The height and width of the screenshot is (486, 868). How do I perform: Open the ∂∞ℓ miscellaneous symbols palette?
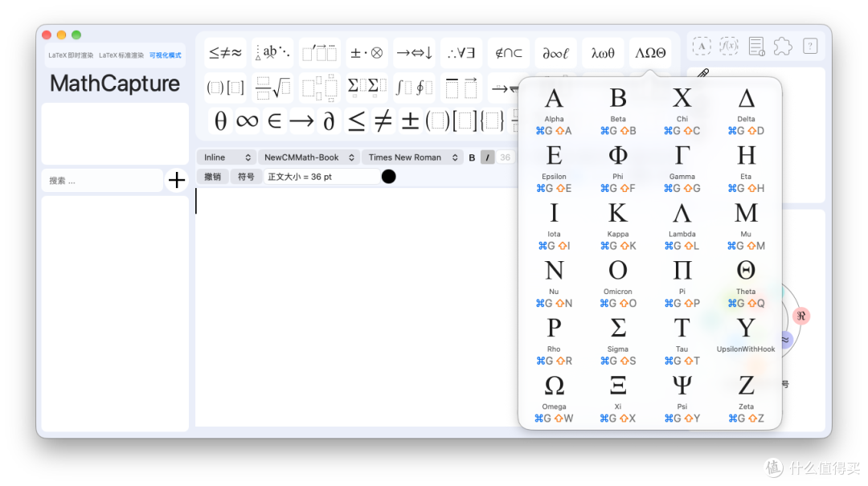(556, 52)
